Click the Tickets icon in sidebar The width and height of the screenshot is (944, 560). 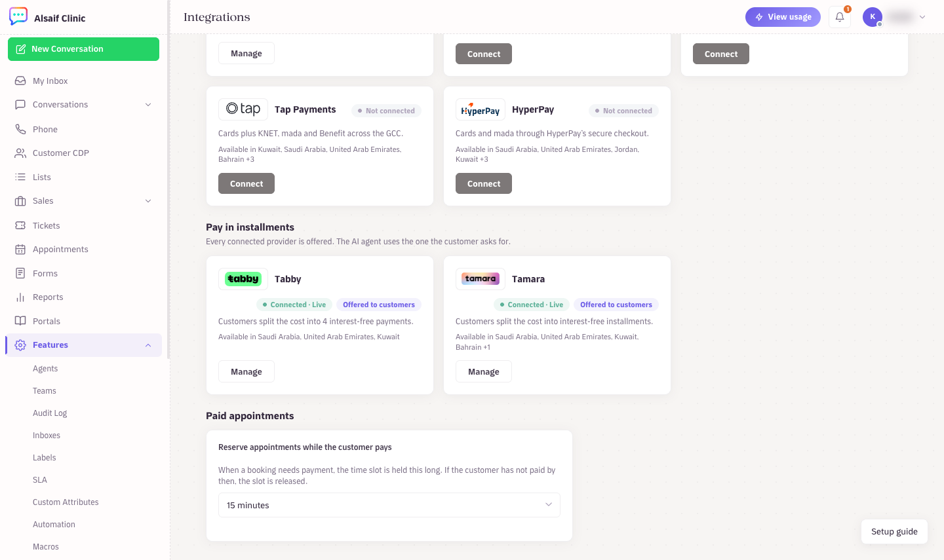pyautogui.click(x=20, y=225)
